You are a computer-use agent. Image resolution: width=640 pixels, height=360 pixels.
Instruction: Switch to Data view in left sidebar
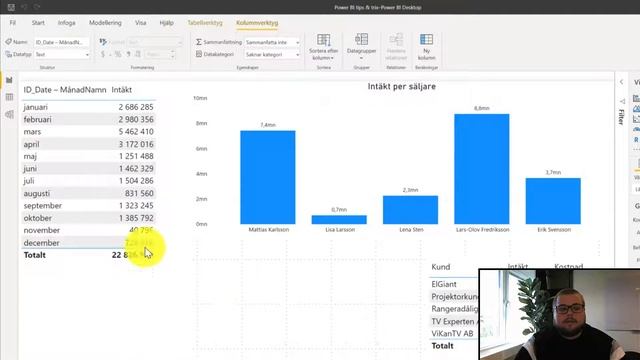[9, 97]
